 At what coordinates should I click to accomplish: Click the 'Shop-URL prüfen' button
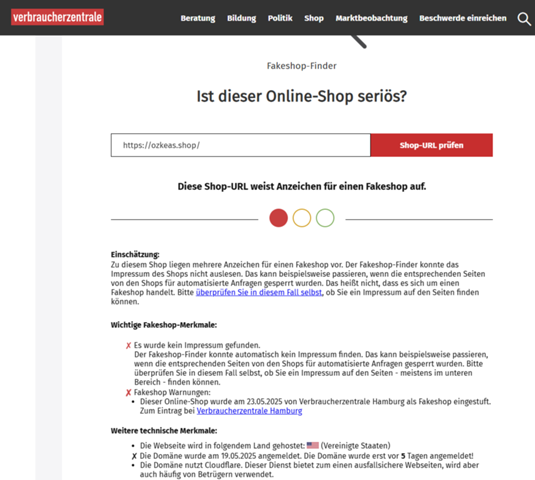tap(431, 145)
